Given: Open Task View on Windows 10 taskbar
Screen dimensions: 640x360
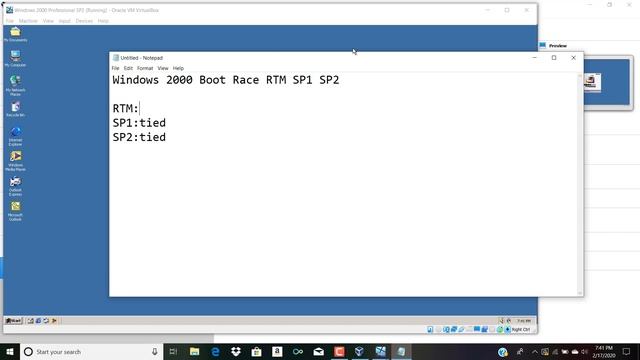Looking at the screenshot, I should (x=173, y=352).
